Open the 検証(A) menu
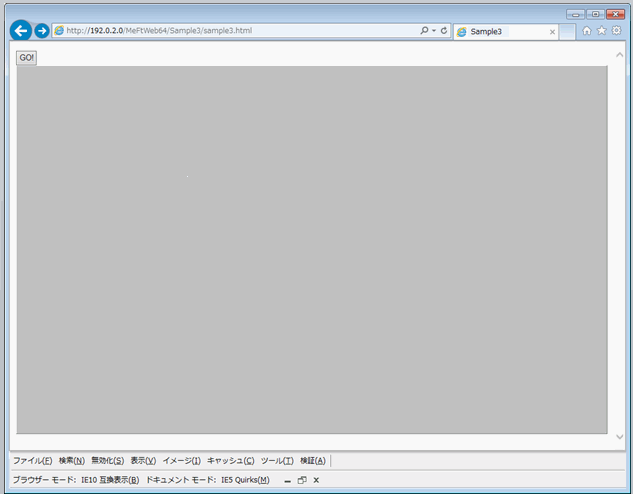The width and height of the screenshot is (633, 494). tap(313, 461)
